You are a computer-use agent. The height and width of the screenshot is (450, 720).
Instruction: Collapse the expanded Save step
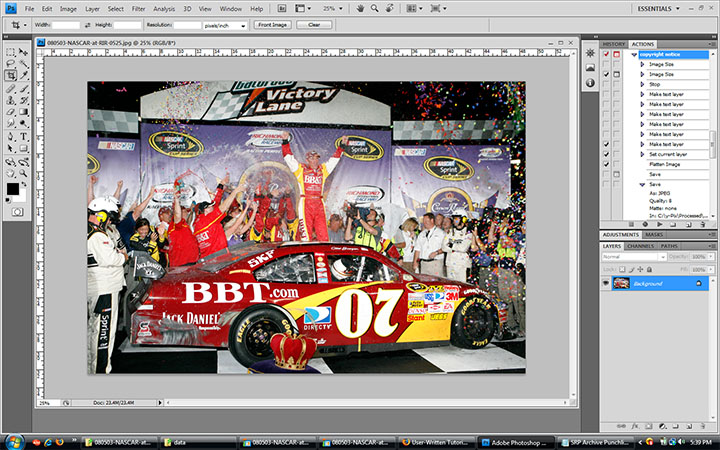642,185
